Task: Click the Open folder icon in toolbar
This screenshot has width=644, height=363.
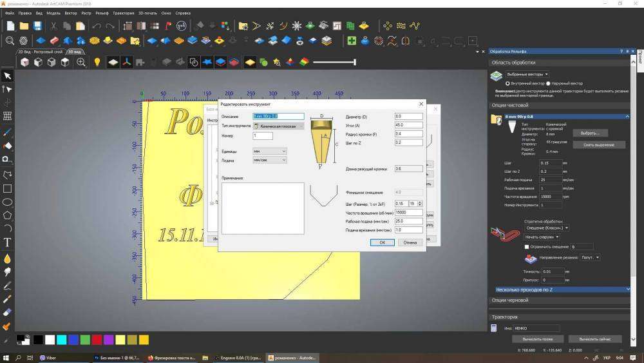Action: pyautogui.click(x=24, y=26)
